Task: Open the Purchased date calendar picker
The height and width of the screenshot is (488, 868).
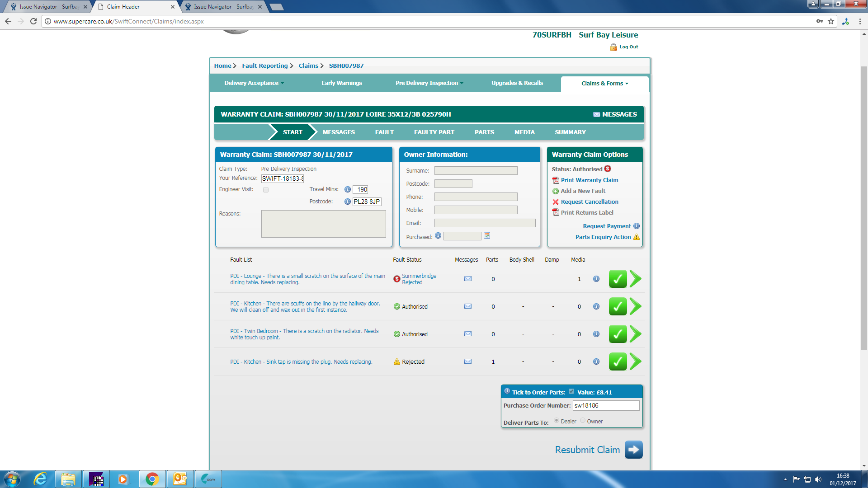Action: click(487, 236)
